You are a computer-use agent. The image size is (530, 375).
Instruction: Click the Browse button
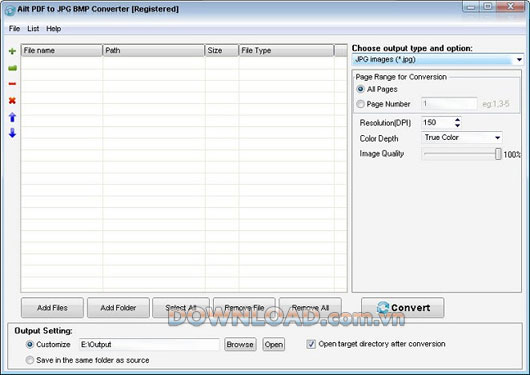[240, 344]
